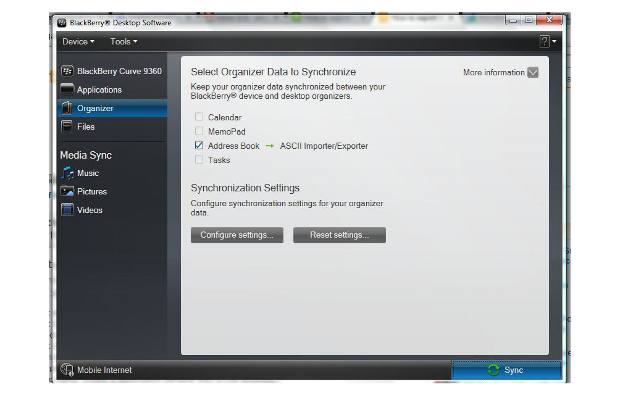This screenshot has width=620, height=400.
Task: Click the Media Sync heading
Action: point(86,155)
